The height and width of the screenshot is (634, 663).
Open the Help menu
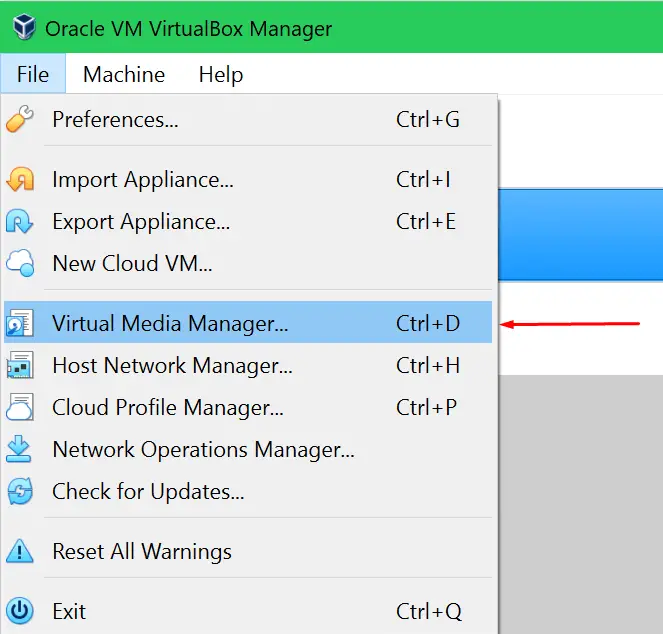click(x=221, y=74)
